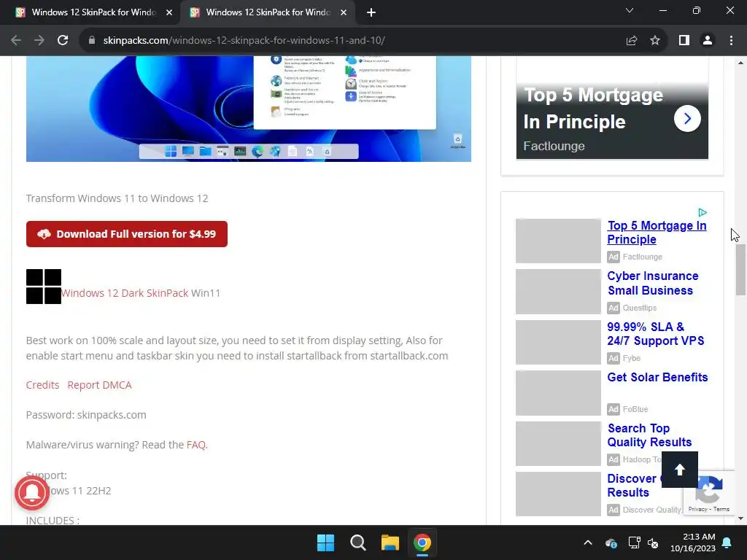
Task: Open a new browser tab
Action: click(371, 13)
